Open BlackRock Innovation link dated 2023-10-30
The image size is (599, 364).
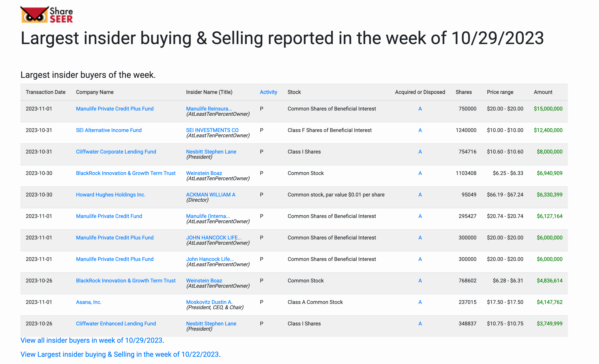point(126,173)
